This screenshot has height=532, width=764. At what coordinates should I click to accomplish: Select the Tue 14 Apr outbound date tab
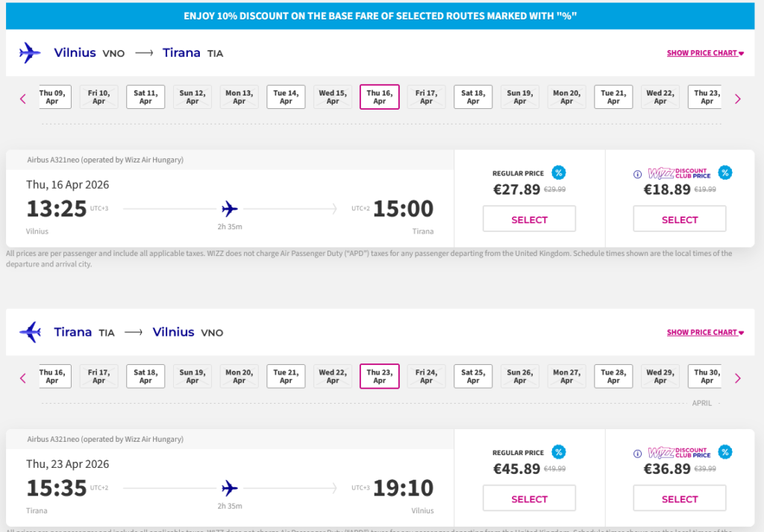click(x=286, y=97)
